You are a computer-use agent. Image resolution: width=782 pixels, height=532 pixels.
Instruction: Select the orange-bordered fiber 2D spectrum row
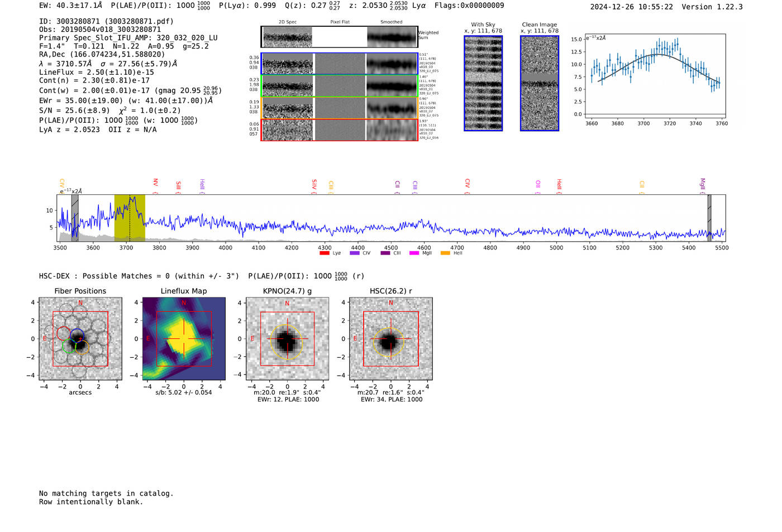pos(340,108)
